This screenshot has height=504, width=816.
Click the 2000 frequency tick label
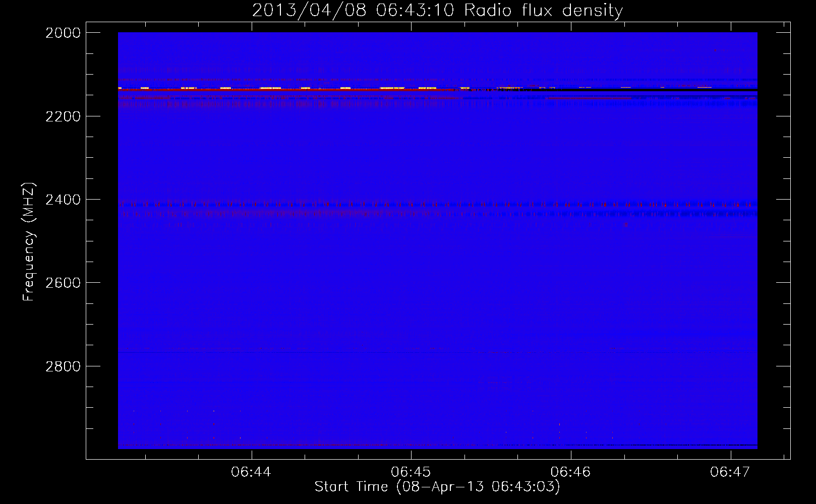click(63, 33)
